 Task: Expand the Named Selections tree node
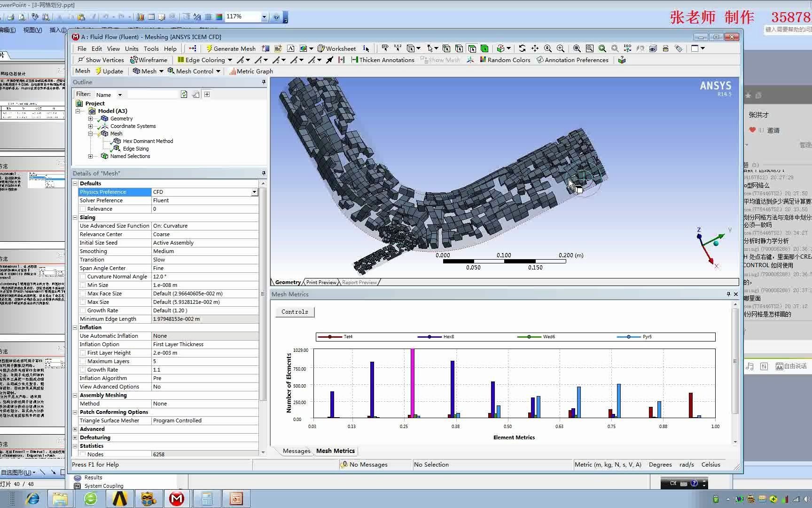(90, 156)
